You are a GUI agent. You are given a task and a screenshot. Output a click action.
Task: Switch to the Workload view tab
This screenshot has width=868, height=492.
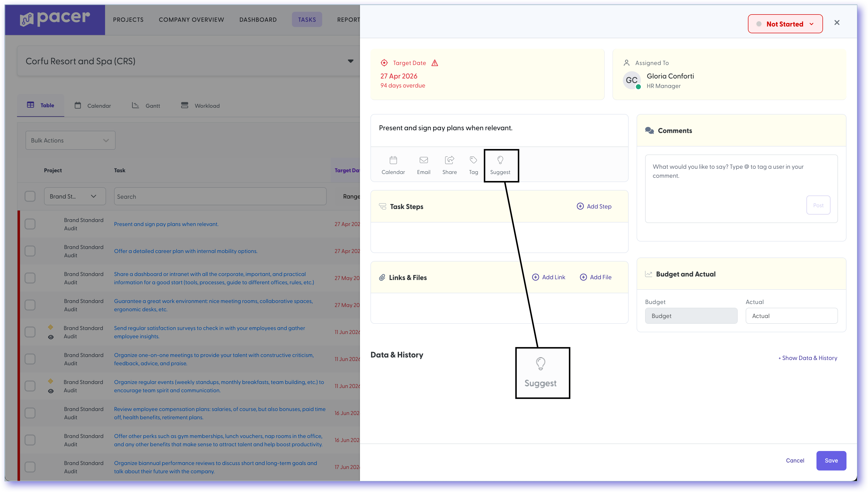[200, 106]
